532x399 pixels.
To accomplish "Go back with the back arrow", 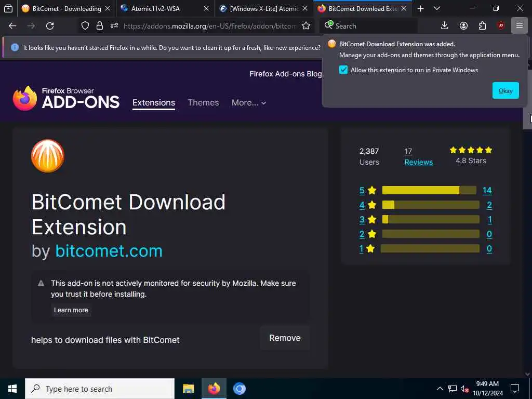I will tap(12, 26).
